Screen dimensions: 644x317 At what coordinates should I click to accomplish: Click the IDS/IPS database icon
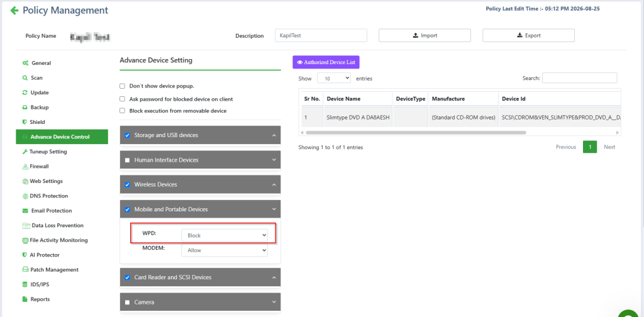point(25,284)
